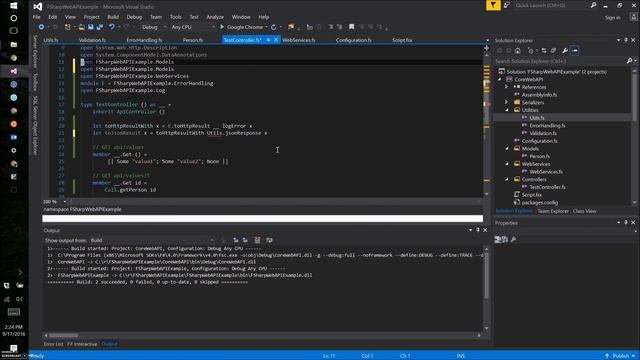Click the Save All toolbar icon

coord(99,27)
